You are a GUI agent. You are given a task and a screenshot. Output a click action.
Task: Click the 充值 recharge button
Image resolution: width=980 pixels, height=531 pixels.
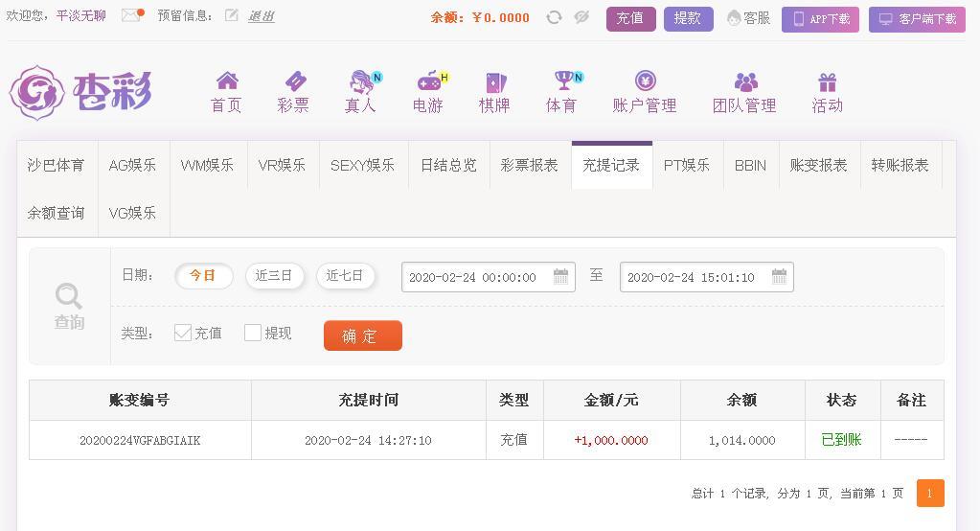coord(630,19)
